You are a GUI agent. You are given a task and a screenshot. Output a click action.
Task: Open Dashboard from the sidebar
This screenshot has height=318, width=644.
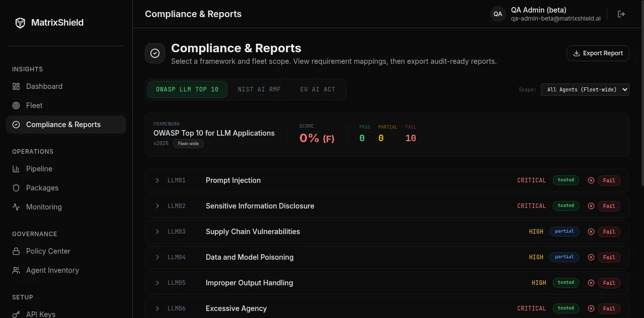coord(66,86)
